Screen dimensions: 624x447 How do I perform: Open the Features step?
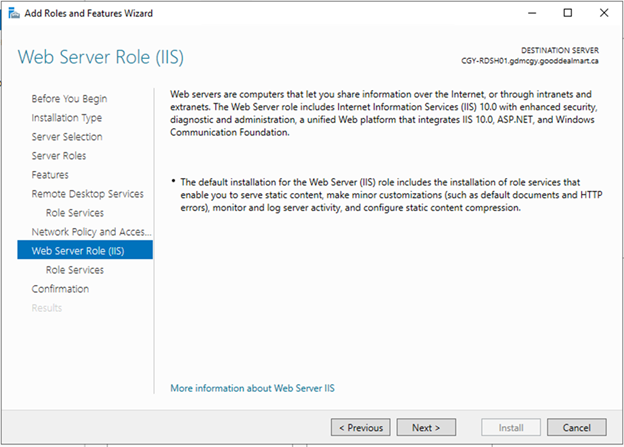pyautogui.click(x=50, y=175)
